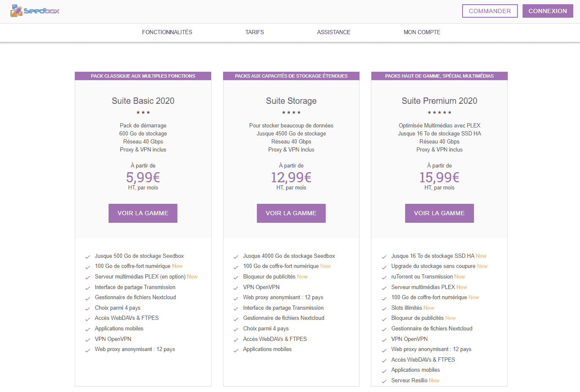This screenshot has width=580, height=392.
Task: Click the CONNEXION button
Action: click(x=547, y=11)
